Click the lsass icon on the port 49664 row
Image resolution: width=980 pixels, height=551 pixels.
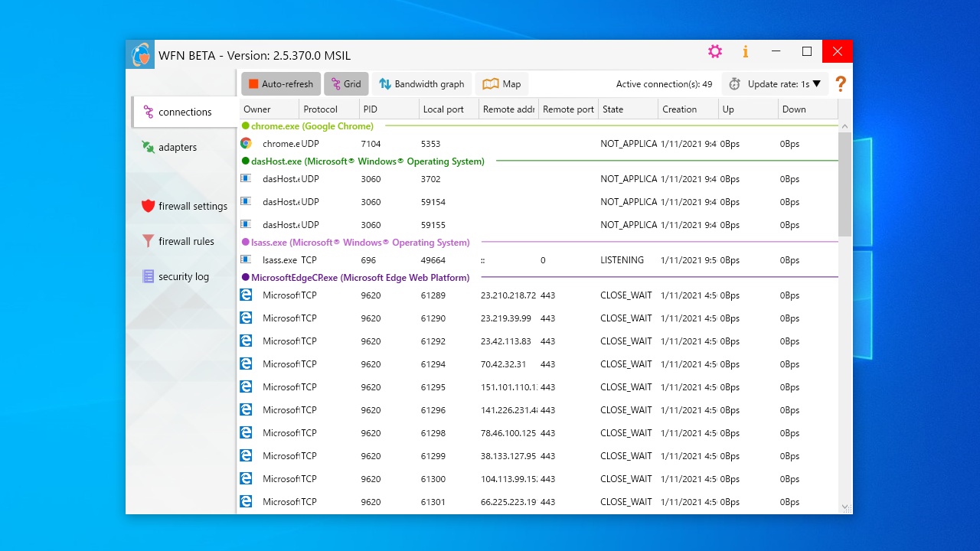(x=246, y=259)
